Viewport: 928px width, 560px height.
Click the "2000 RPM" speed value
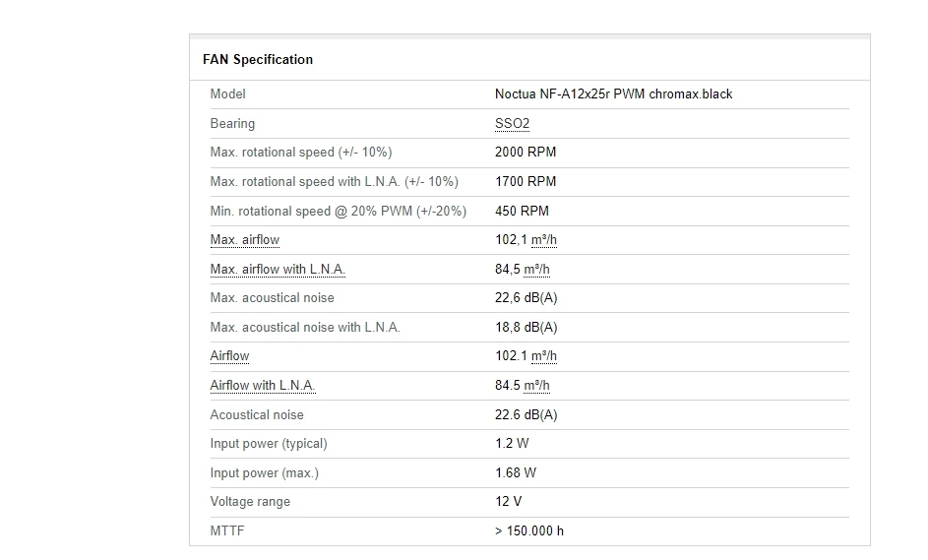point(526,153)
